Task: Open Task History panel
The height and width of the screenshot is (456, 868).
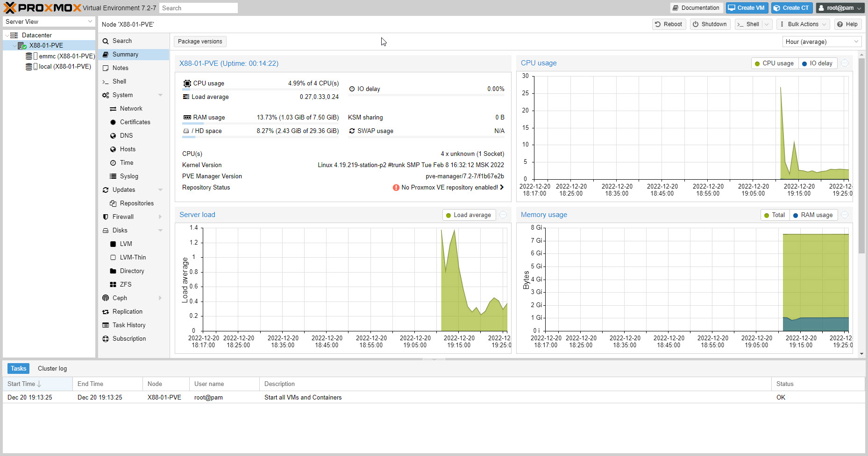Action: [133, 325]
